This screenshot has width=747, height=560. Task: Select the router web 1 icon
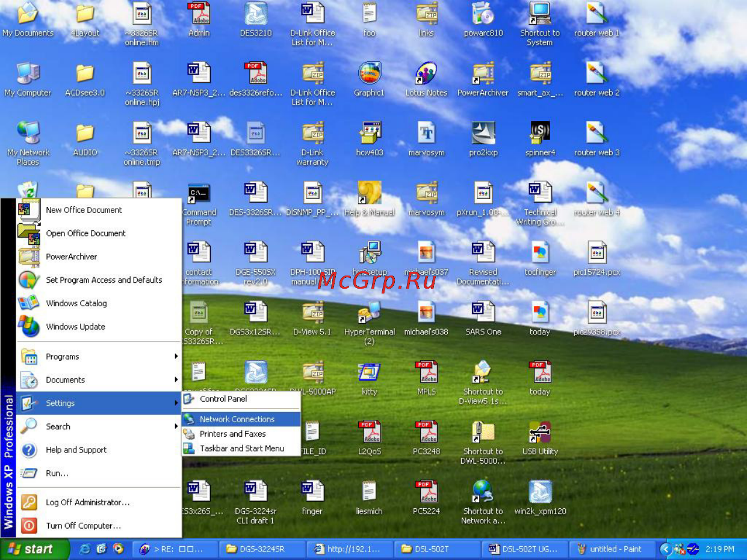pos(597,14)
